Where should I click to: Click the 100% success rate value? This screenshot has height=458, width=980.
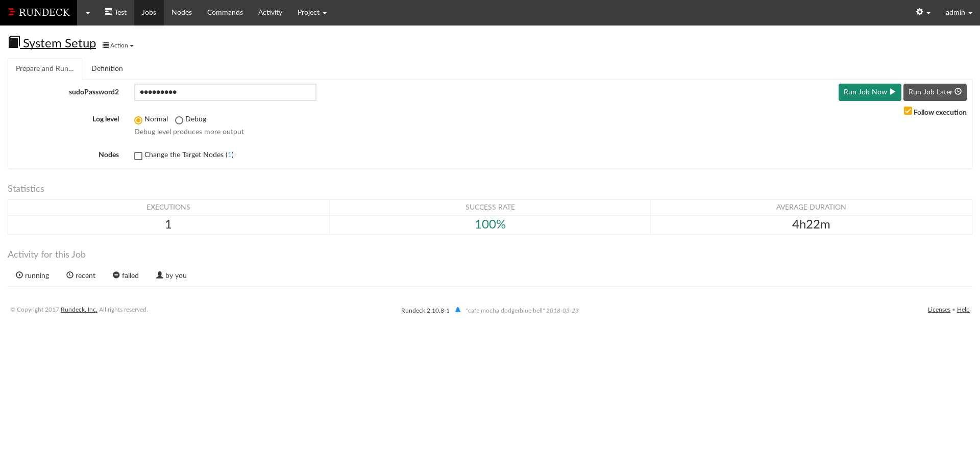(x=490, y=224)
